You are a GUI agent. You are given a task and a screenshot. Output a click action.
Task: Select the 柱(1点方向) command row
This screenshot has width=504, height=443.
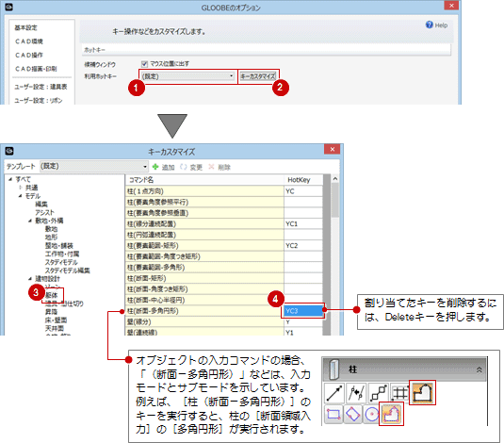204,191
